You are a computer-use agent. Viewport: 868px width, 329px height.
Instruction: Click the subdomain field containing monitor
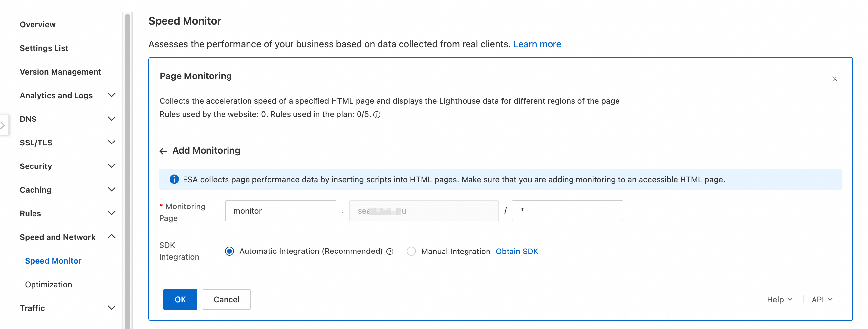click(x=280, y=211)
